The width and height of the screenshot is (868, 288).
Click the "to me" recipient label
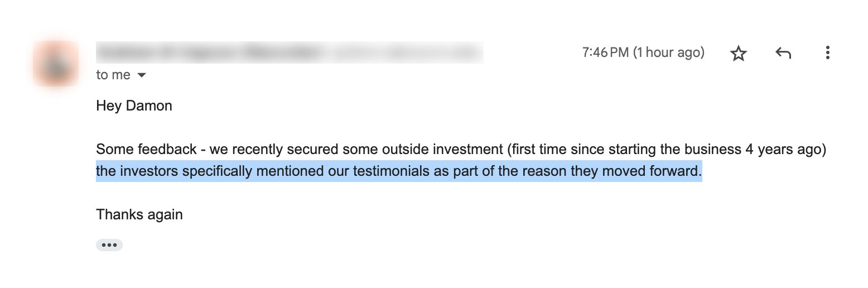[x=113, y=75]
